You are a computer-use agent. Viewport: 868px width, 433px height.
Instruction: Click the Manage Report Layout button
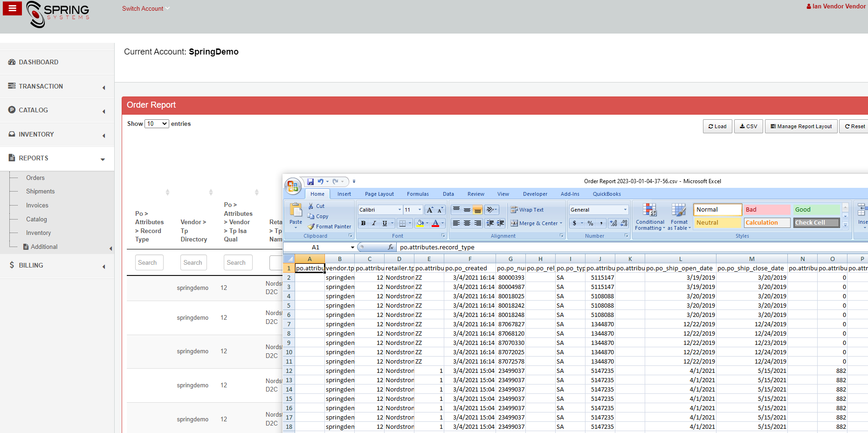[x=801, y=126]
